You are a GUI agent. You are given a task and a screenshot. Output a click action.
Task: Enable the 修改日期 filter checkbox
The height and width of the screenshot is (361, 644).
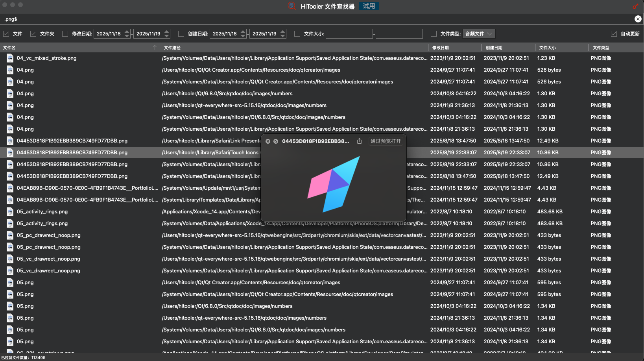coord(65,34)
